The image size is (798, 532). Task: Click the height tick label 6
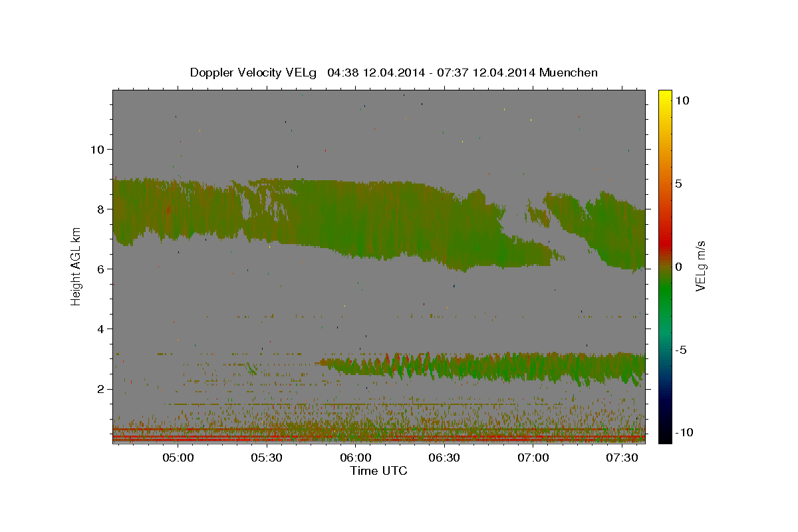100,269
